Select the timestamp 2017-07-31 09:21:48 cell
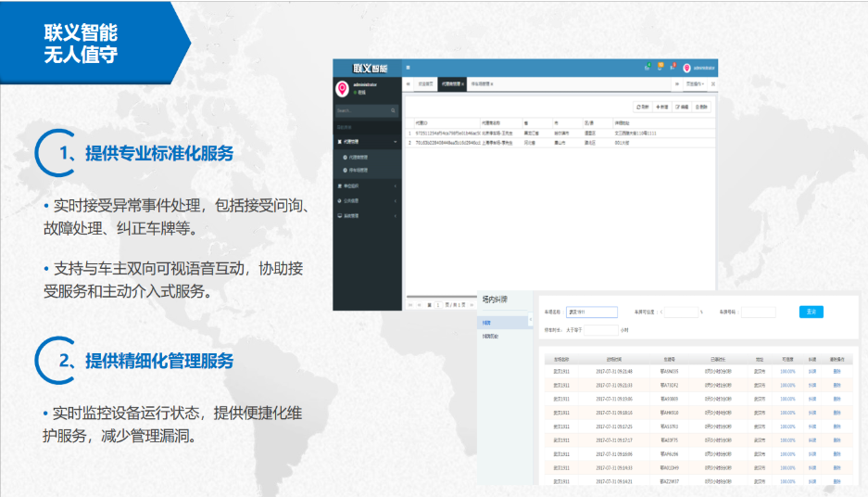868x497 pixels. (614, 371)
